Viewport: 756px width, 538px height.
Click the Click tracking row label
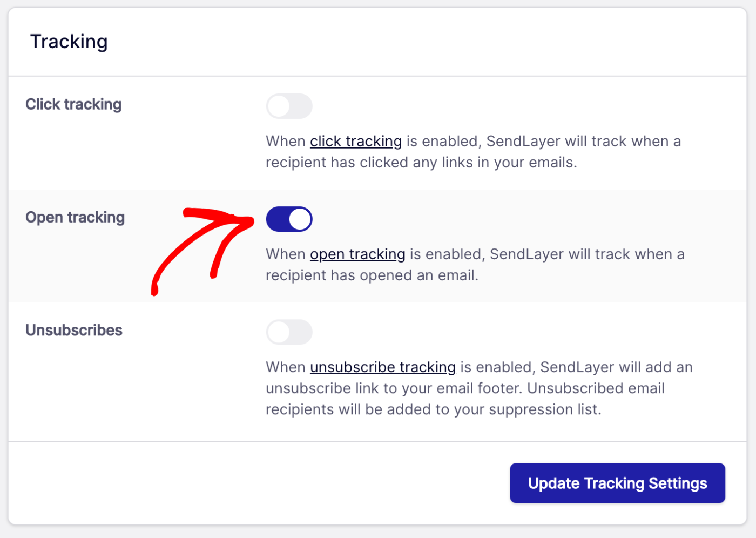pyautogui.click(x=73, y=104)
